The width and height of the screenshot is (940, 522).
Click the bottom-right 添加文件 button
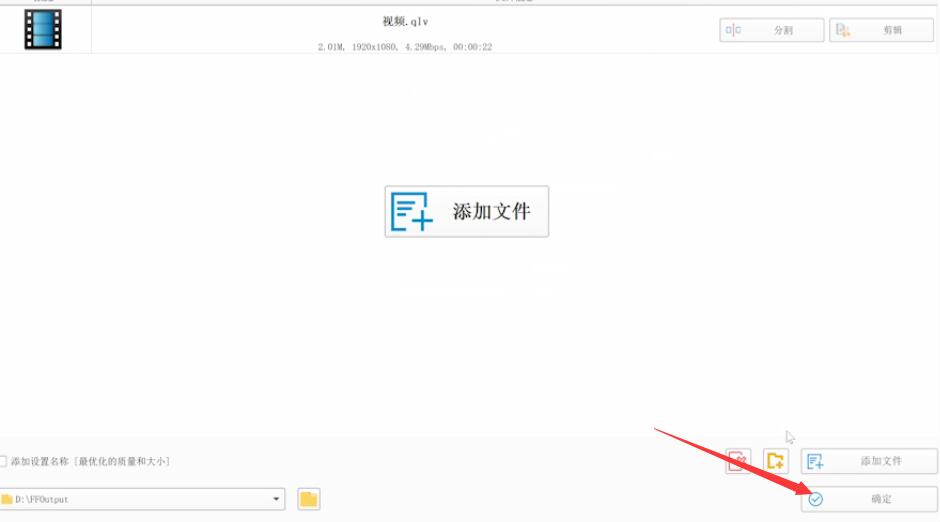coord(869,461)
